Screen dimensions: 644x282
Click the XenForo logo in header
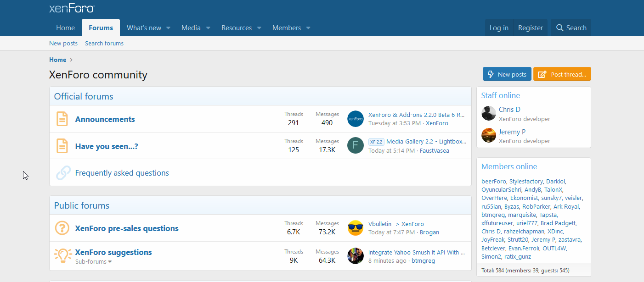(x=72, y=8)
